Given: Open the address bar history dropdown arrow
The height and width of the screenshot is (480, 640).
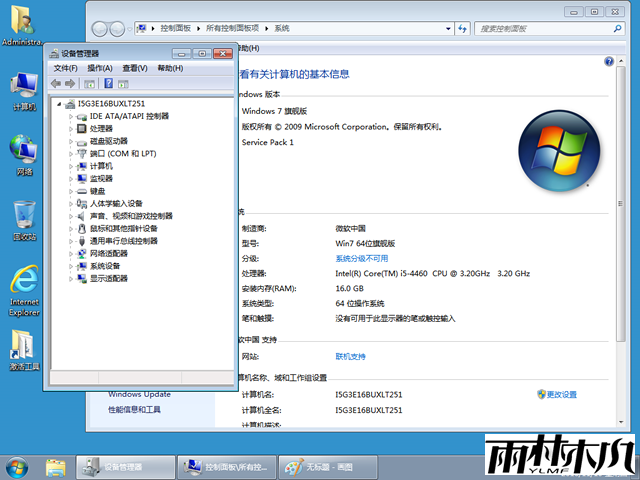Looking at the screenshot, I should point(448,29).
